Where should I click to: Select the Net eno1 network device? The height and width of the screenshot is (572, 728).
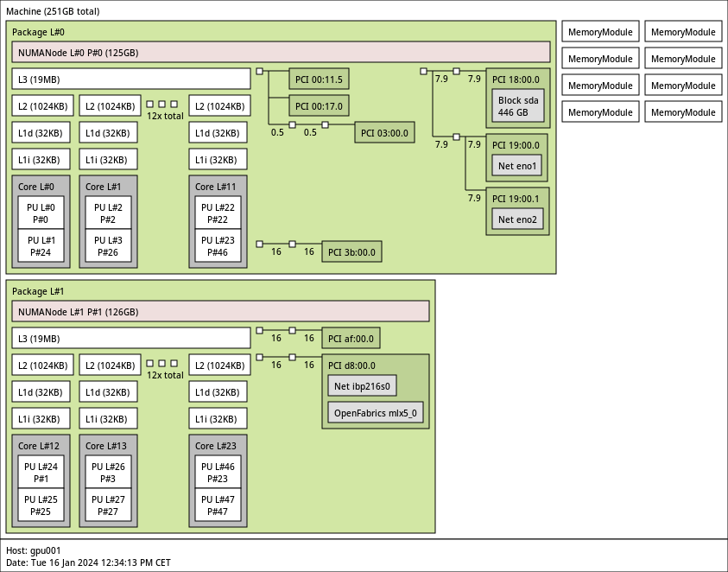pyautogui.click(x=517, y=166)
